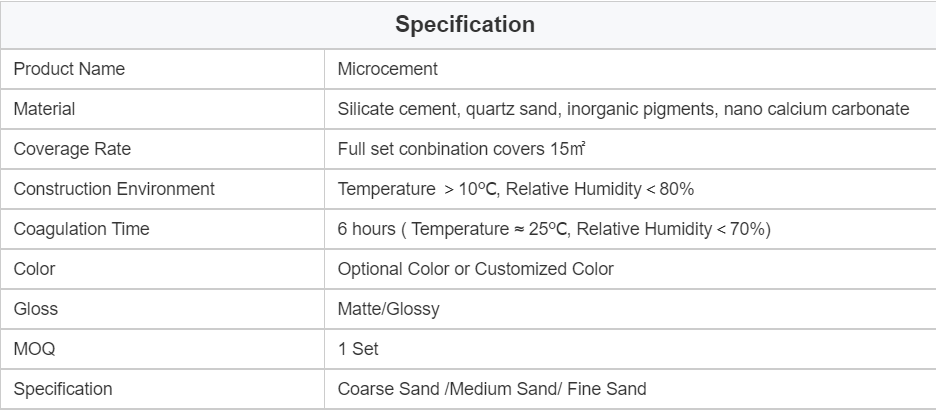Click the 1 Set value
The image size is (936, 411).
pos(358,349)
